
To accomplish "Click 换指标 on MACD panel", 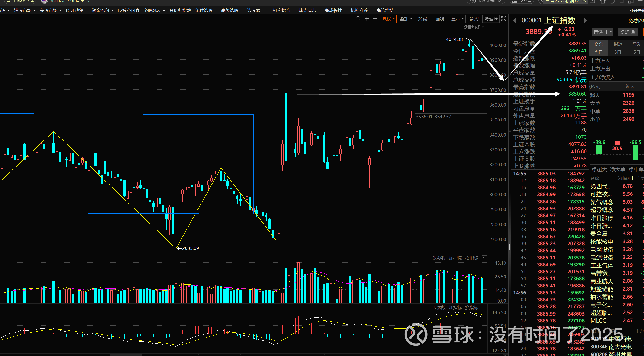I will pyautogui.click(x=471, y=307).
